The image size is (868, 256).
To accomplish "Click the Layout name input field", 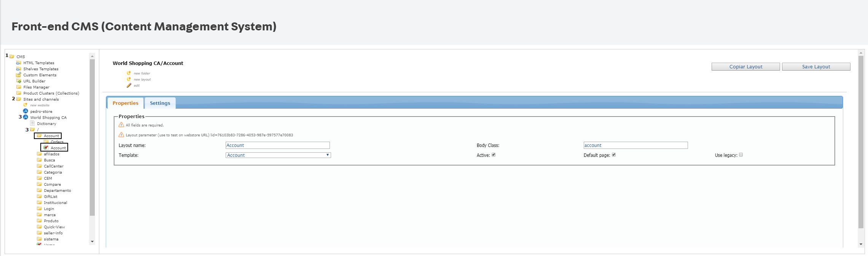I will [278, 145].
